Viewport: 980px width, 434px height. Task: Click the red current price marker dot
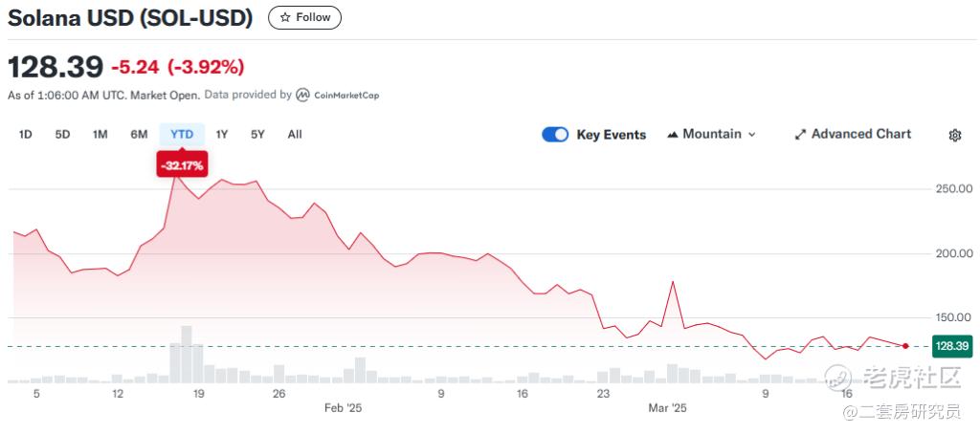click(905, 345)
